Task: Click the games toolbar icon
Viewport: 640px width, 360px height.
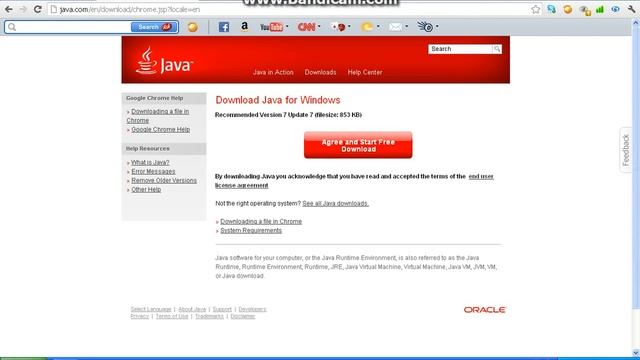Action: point(338,27)
